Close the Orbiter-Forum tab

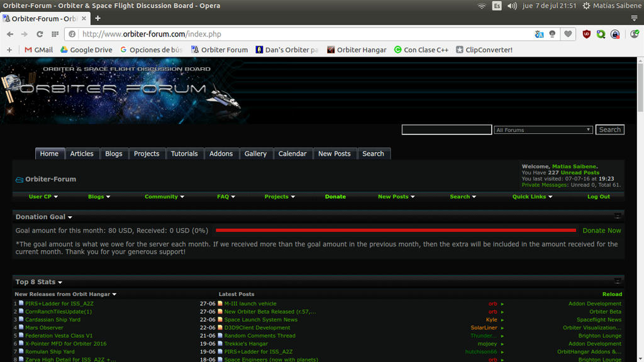[84, 18]
